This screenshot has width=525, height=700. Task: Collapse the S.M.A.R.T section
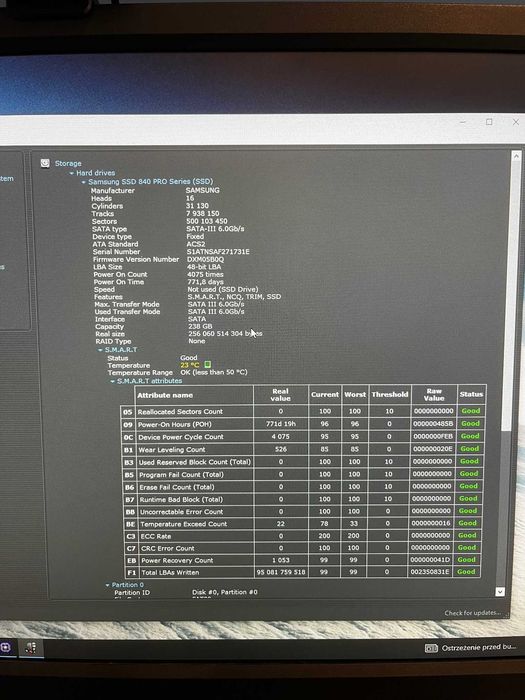[100, 350]
